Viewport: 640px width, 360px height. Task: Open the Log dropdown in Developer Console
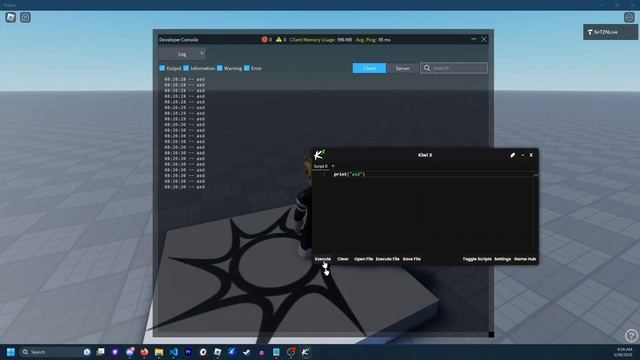(182, 54)
